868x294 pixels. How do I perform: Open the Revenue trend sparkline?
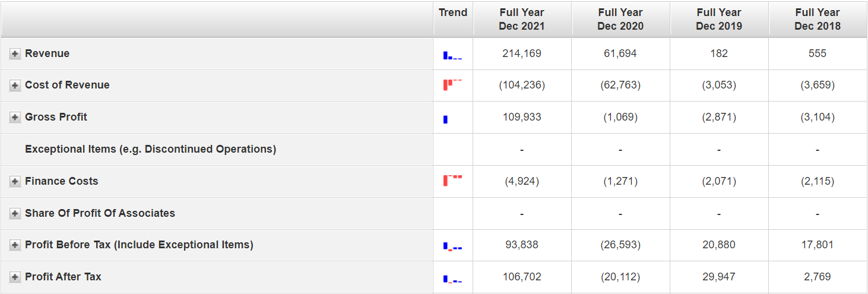coord(452,55)
